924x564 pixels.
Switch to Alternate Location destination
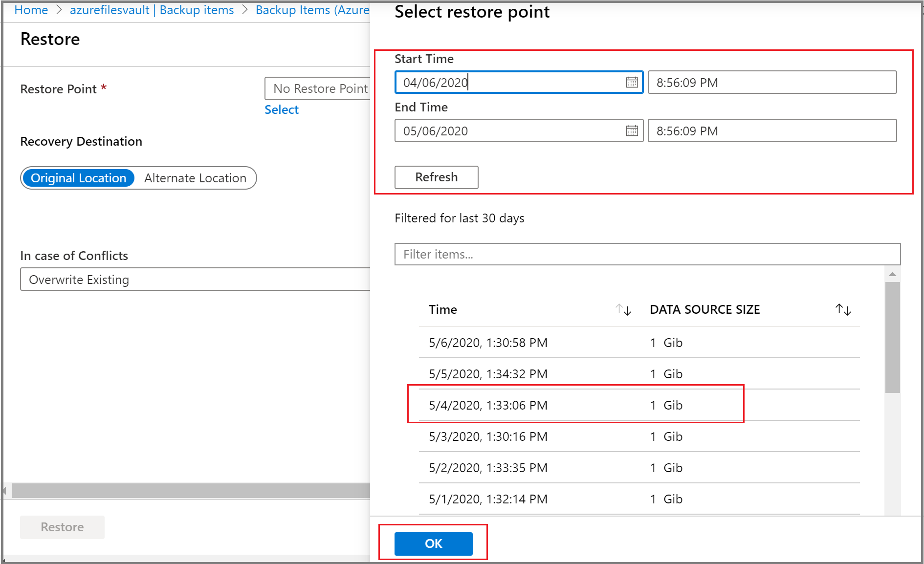[x=194, y=177]
